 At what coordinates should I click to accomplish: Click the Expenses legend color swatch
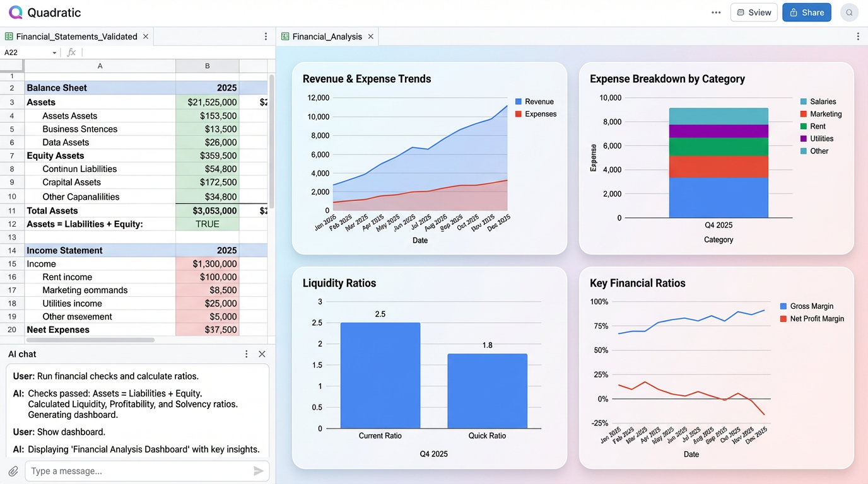point(519,114)
